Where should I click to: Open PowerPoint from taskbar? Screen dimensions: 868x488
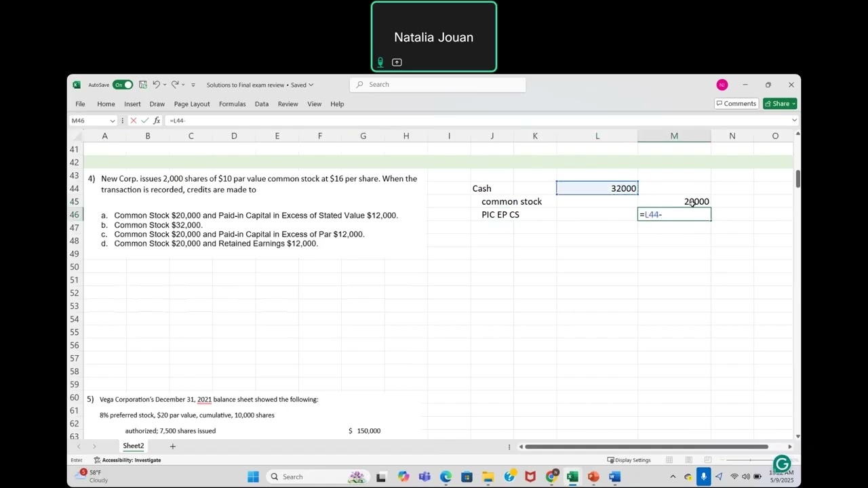pos(593,476)
